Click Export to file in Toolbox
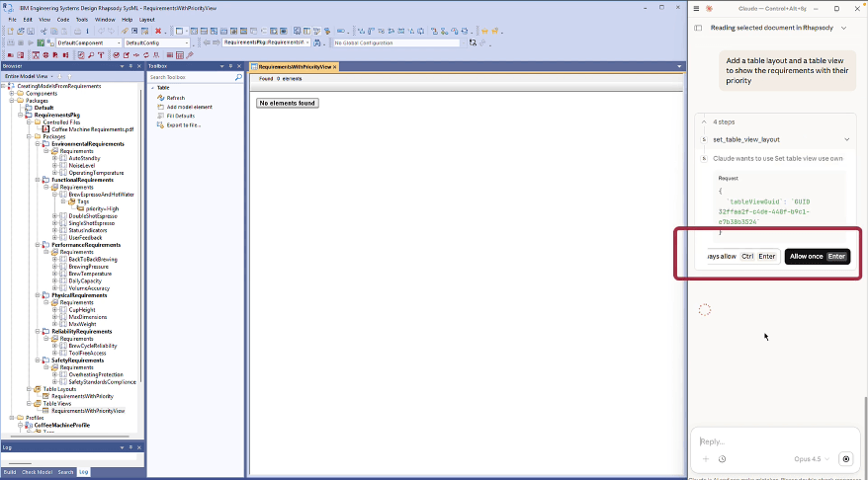Image resolution: width=868 pixels, height=480 pixels. click(x=183, y=125)
